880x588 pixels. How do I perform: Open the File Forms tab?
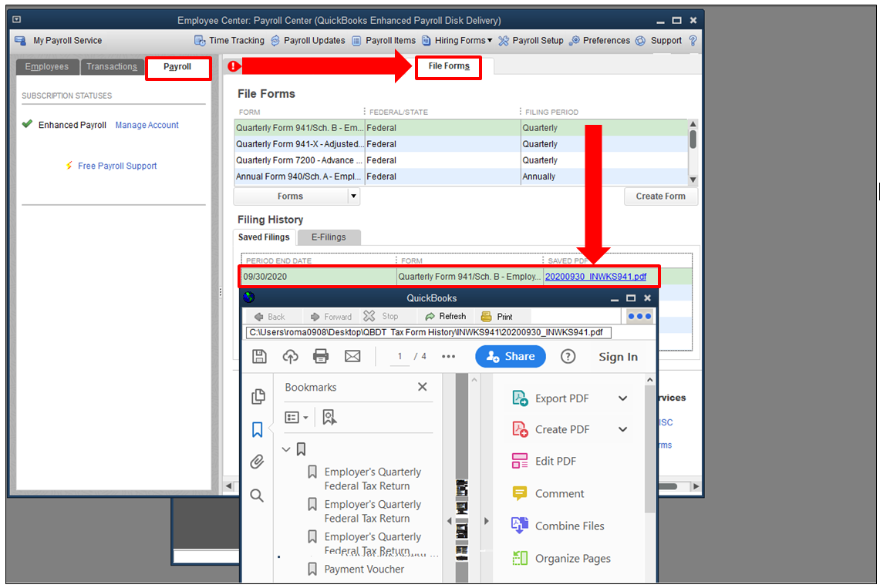[448, 67]
